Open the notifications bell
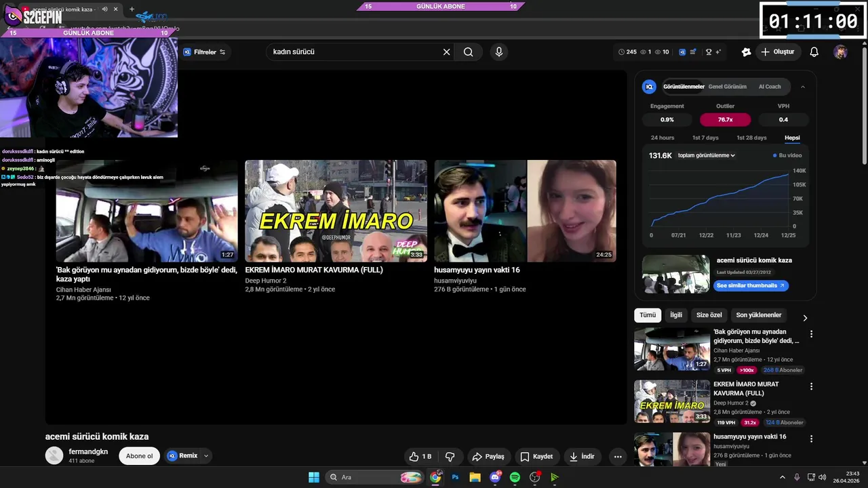The height and width of the screenshot is (488, 868). click(x=814, y=52)
